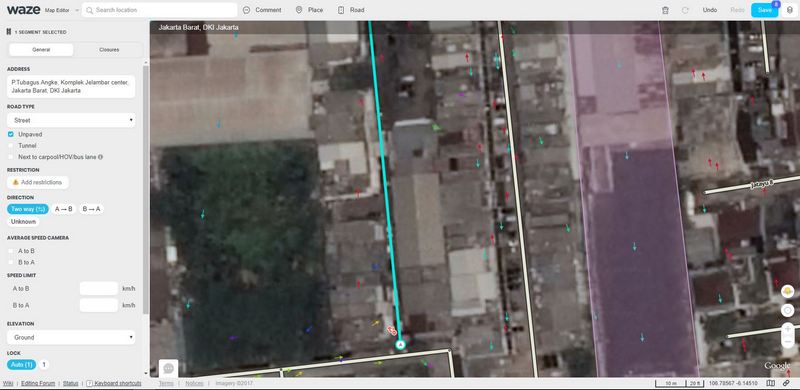The height and width of the screenshot is (390, 800).
Task: Click the red turn restriction arrow near node A
Action: [392, 330]
